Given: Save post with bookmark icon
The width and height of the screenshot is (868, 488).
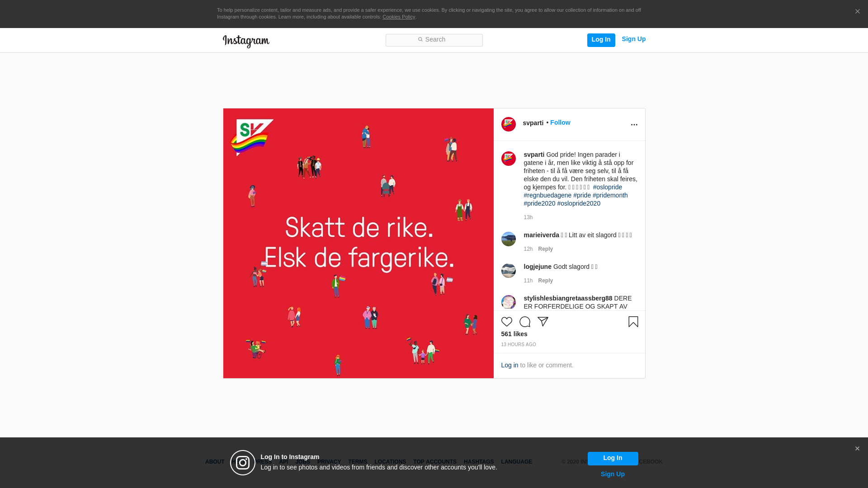Looking at the screenshot, I should click(x=633, y=322).
